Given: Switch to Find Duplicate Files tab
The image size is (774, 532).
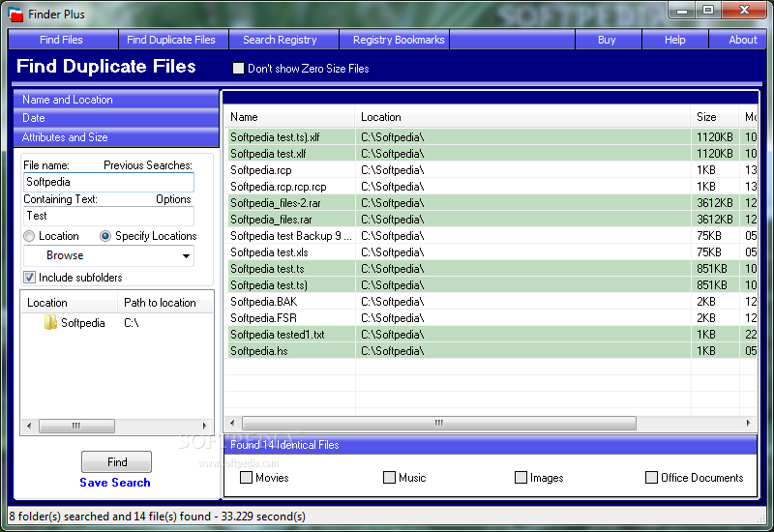Looking at the screenshot, I should (x=171, y=40).
